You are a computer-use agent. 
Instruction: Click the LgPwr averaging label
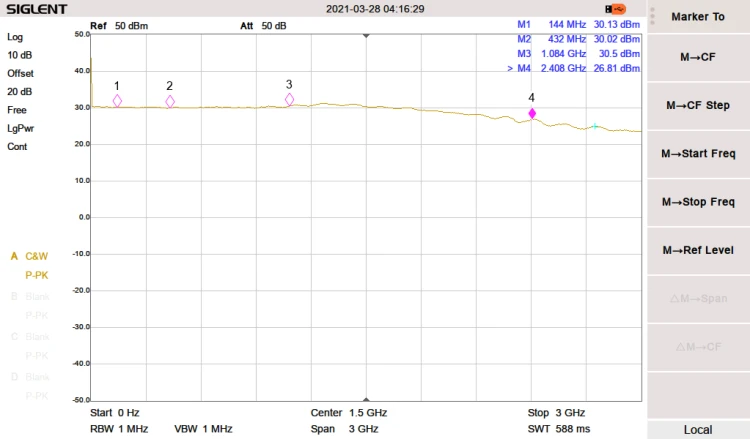21,128
